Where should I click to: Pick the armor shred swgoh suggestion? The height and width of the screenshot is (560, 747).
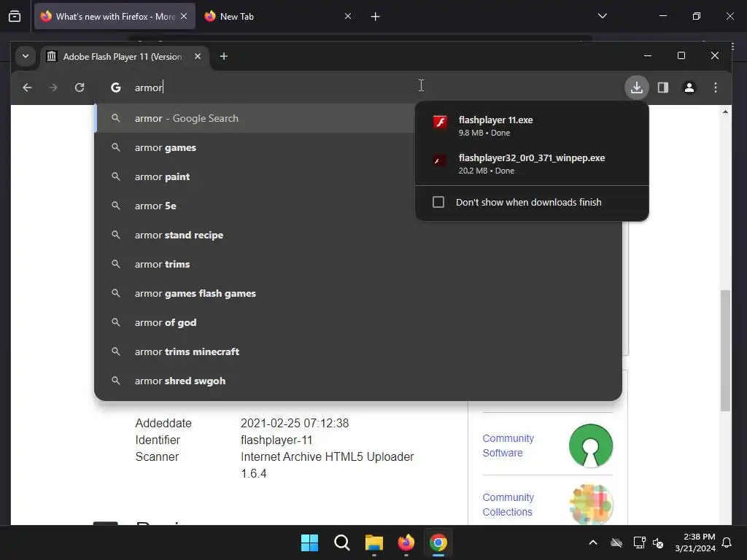coord(358,381)
